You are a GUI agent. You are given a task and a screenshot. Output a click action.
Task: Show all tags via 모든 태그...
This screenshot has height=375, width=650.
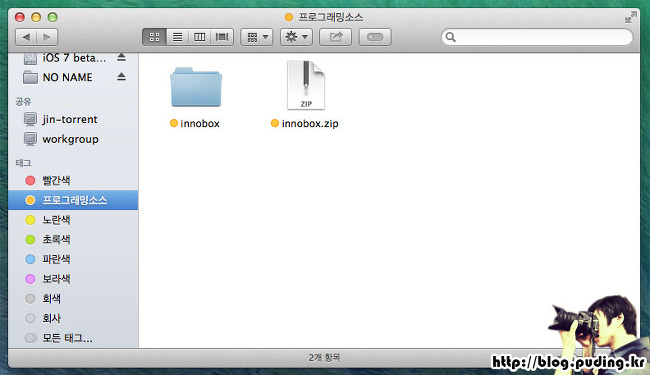click(73, 338)
